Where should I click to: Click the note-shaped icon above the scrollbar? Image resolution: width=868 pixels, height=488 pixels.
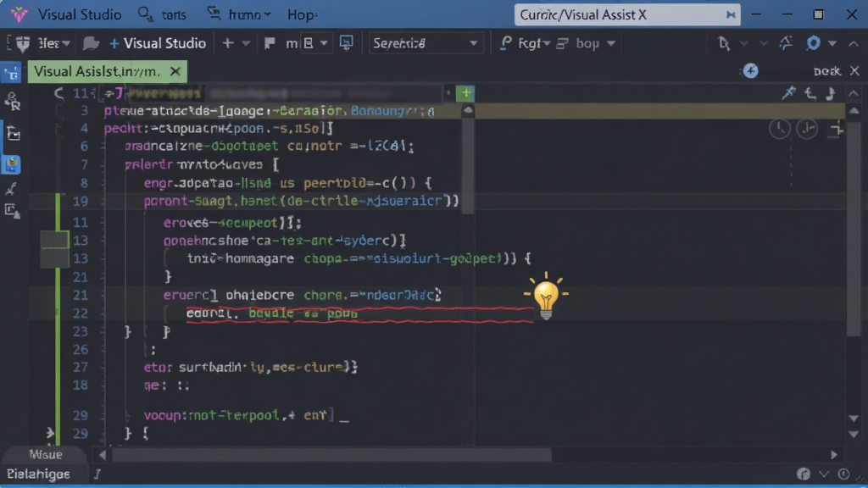point(831,93)
